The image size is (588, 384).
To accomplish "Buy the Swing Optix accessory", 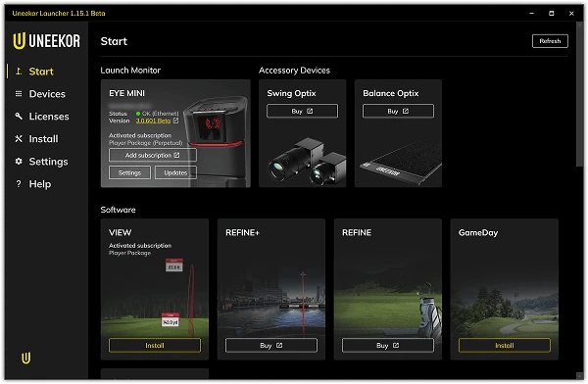I will point(302,111).
